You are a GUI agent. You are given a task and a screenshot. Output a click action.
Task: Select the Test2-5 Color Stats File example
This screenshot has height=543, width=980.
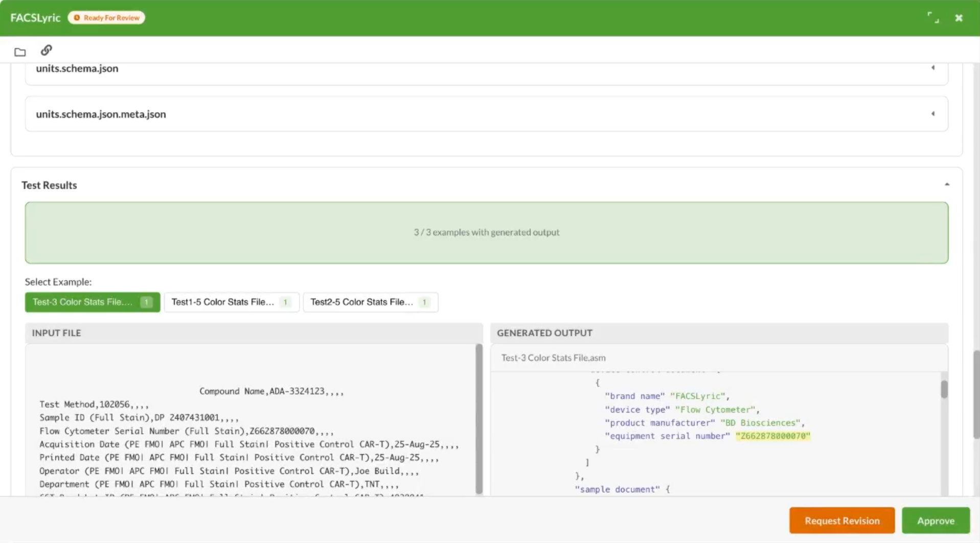coord(371,302)
